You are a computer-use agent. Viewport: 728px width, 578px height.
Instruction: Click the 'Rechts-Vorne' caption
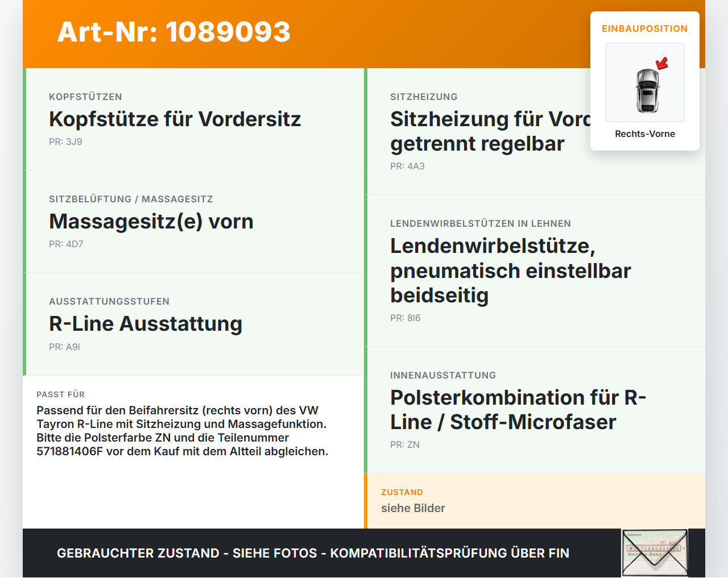pyautogui.click(x=645, y=134)
